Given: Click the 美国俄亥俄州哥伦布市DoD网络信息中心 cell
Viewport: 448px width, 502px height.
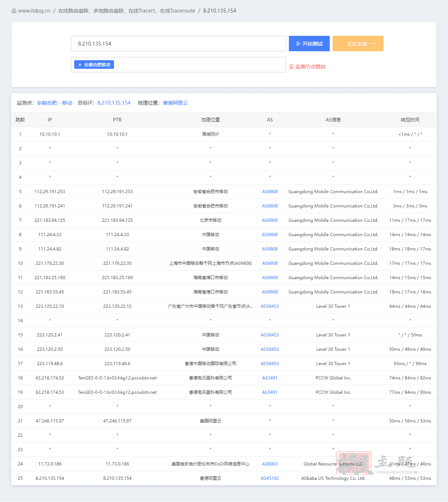Looking at the screenshot, I should (x=210, y=464).
